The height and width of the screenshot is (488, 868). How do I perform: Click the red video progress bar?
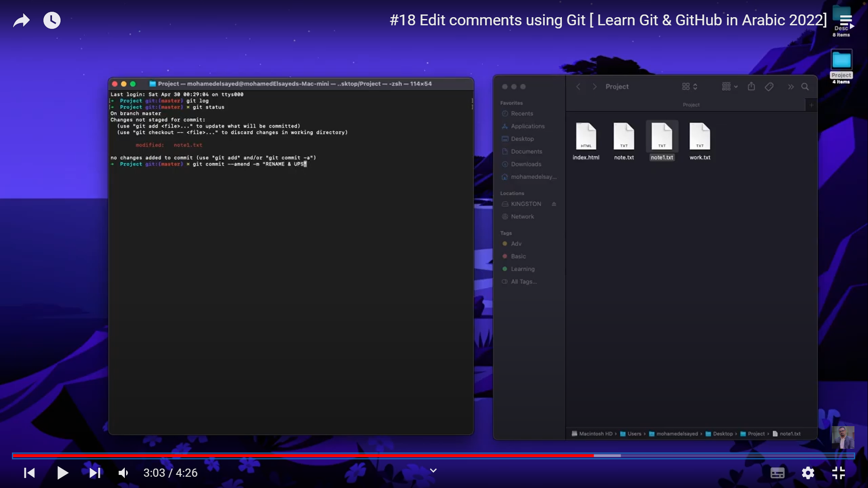[303, 455]
